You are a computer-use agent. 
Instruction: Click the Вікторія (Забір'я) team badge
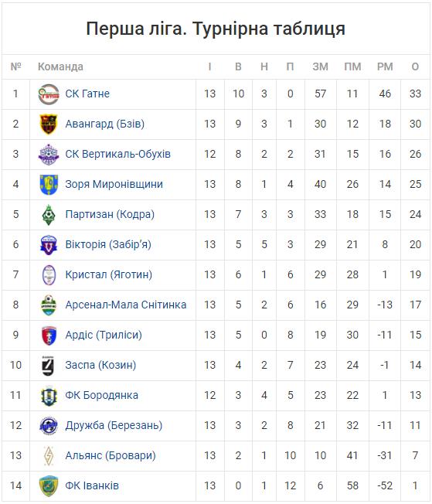[49, 245]
